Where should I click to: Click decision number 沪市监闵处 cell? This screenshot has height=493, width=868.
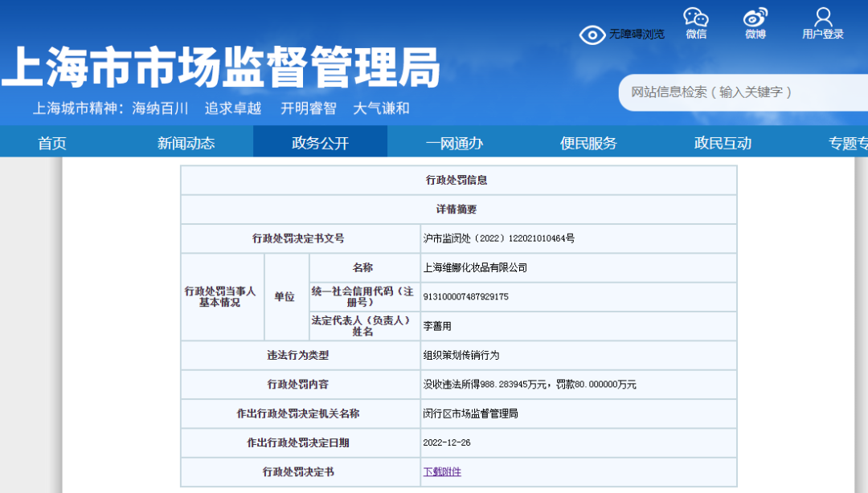[499, 238]
